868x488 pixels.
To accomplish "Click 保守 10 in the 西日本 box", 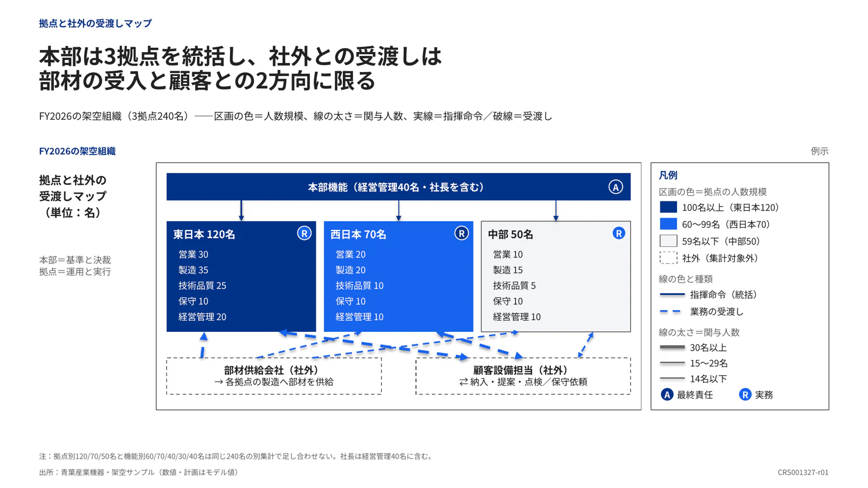I will point(350,301).
